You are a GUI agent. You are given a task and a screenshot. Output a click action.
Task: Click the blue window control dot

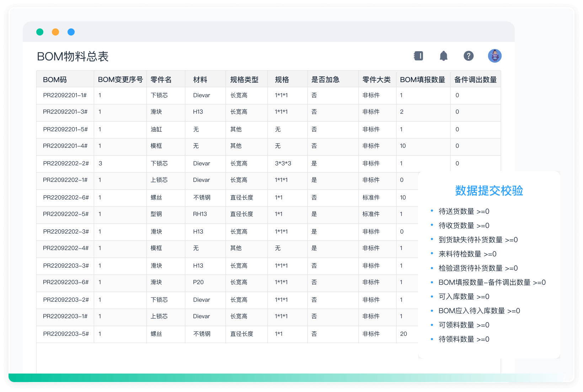click(x=71, y=32)
